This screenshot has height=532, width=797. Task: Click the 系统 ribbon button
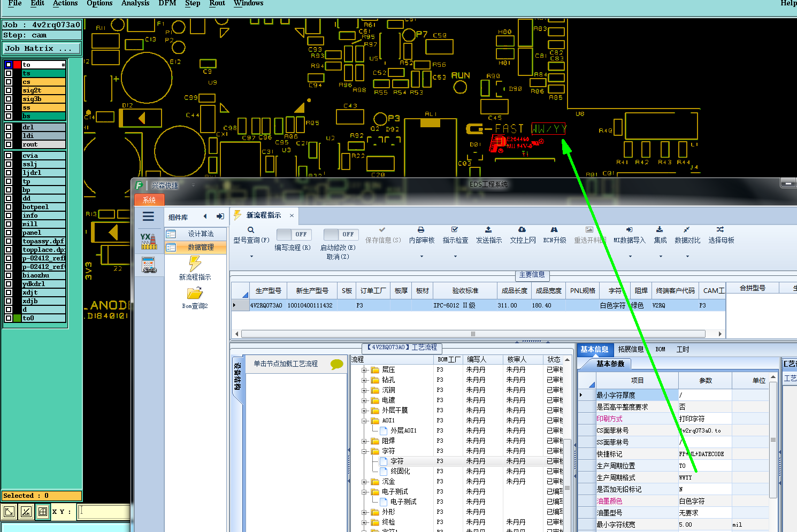[x=149, y=200]
